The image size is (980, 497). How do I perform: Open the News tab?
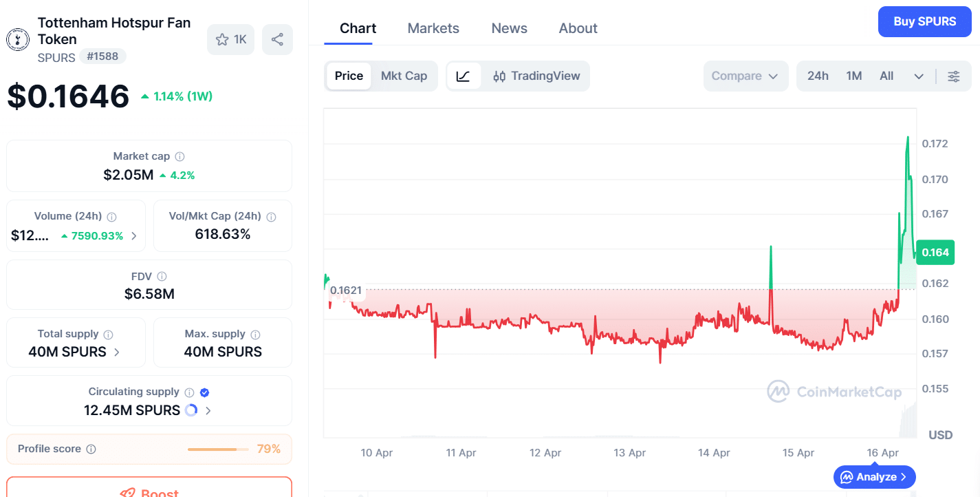(x=509, y=28)
